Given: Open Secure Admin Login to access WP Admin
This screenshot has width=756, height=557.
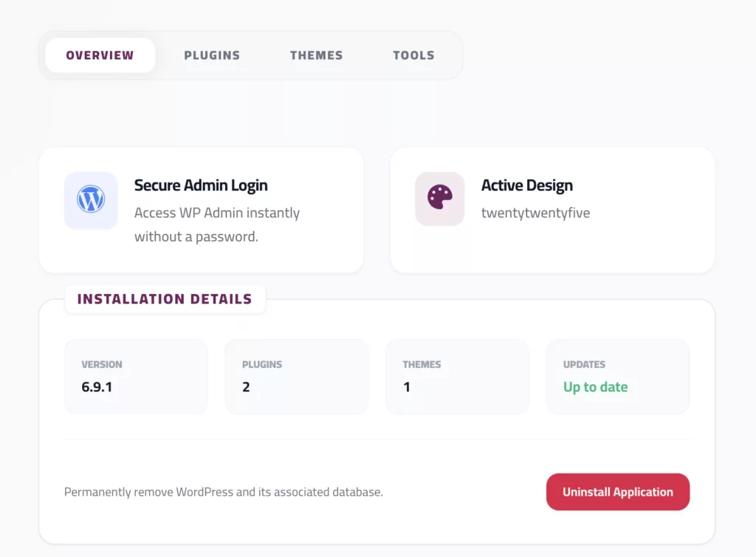Looking at the screenshot, I should pyautogui.click(x=202, y=210).
